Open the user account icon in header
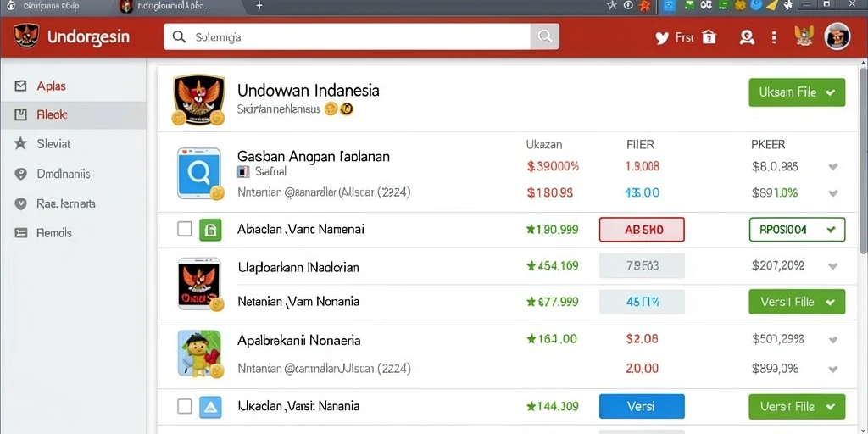 [x=747, y=37]
